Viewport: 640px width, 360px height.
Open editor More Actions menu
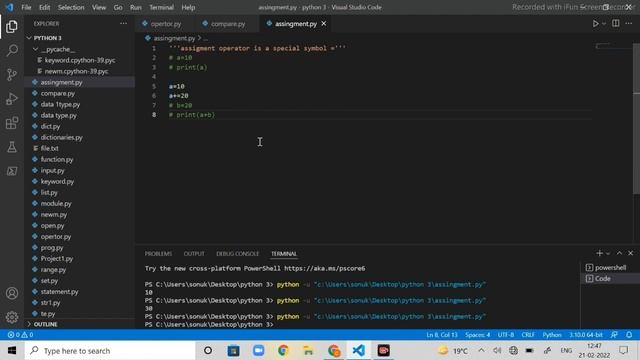click(x=629, y=24)
